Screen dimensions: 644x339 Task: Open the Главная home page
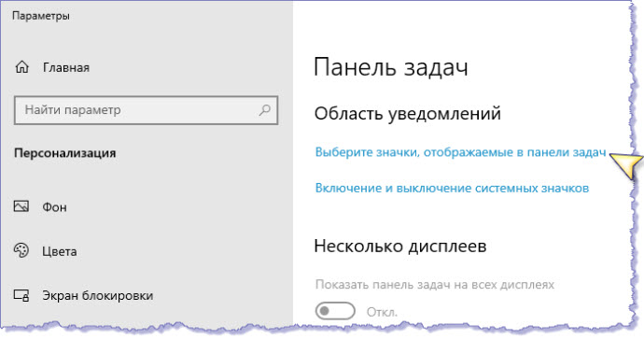65,67
